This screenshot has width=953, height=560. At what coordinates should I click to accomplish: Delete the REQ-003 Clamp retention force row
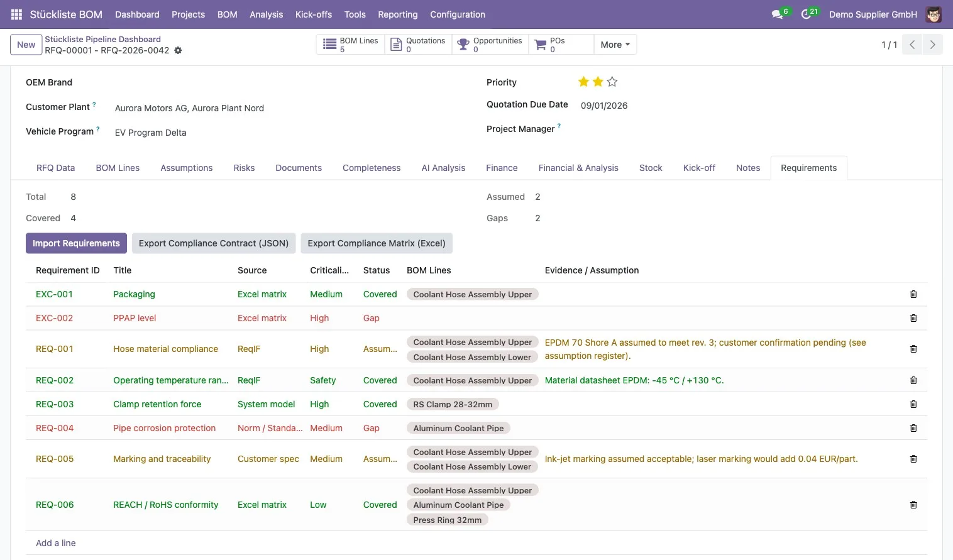[913, 404]
